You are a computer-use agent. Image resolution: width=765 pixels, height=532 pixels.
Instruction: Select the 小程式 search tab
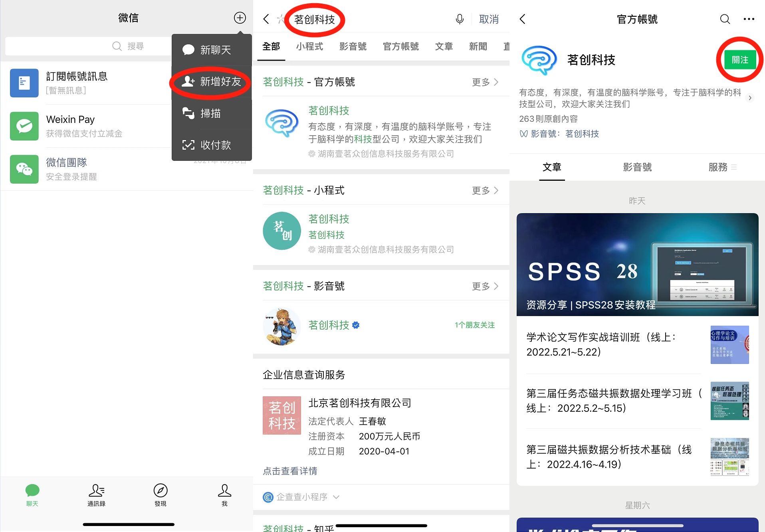click(x=309, y=47)
